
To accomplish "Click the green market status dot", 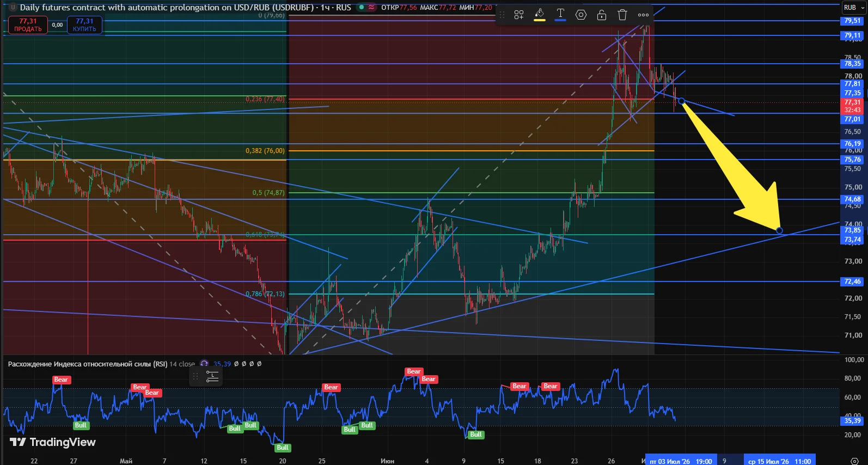I will 361,7.
